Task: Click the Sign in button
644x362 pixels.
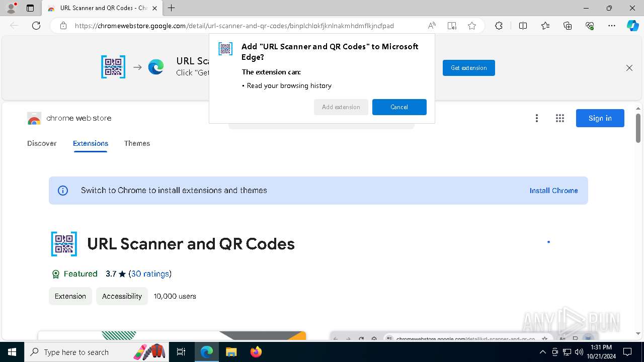Action: point(600,118)
